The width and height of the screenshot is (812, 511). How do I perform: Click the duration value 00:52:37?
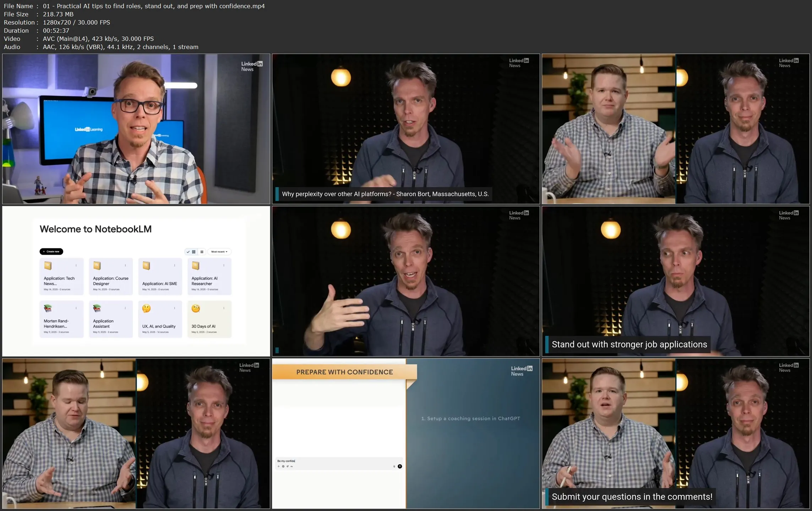pyautogui.click(x=56, y=31)
